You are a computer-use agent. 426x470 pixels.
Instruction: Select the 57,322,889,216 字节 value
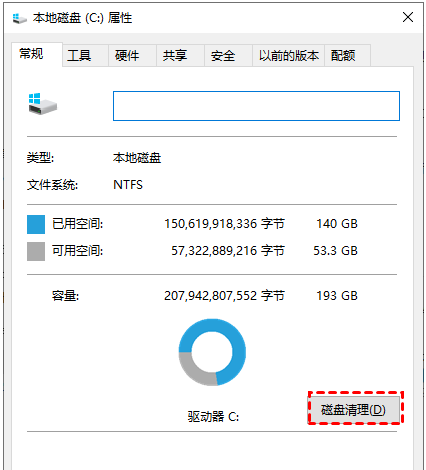(x=228, y=251)
